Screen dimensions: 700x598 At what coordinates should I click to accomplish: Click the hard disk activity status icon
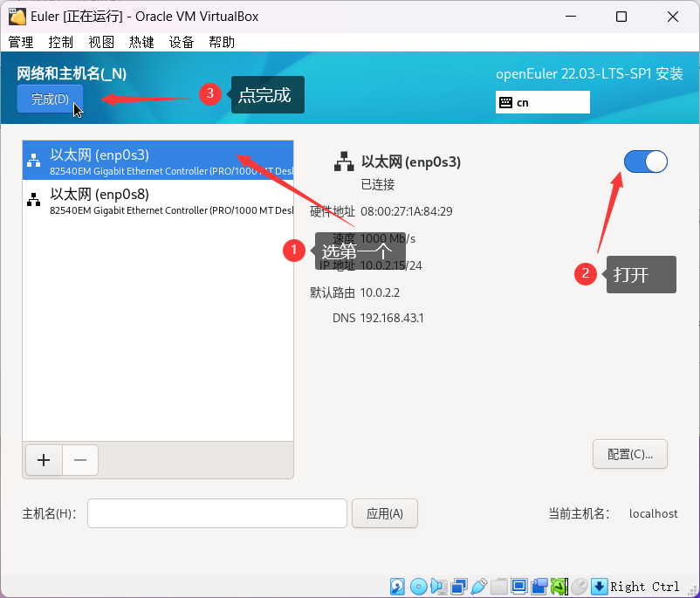point(397,587)
